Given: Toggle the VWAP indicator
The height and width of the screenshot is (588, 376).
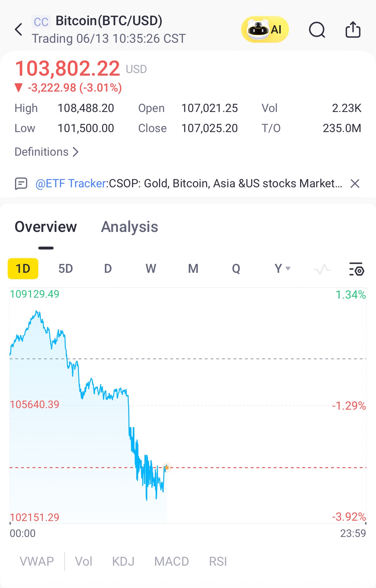Looking at the screenshot, I should (37, 561).
